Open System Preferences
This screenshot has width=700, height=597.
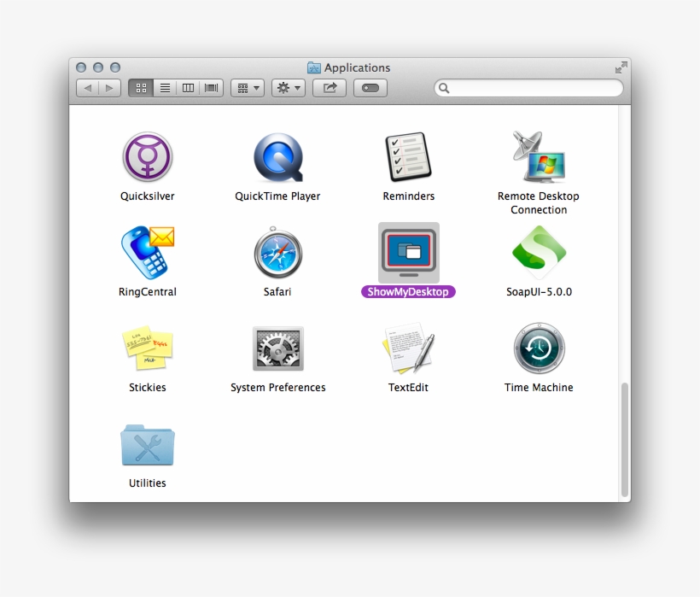(x=277, y=348)
